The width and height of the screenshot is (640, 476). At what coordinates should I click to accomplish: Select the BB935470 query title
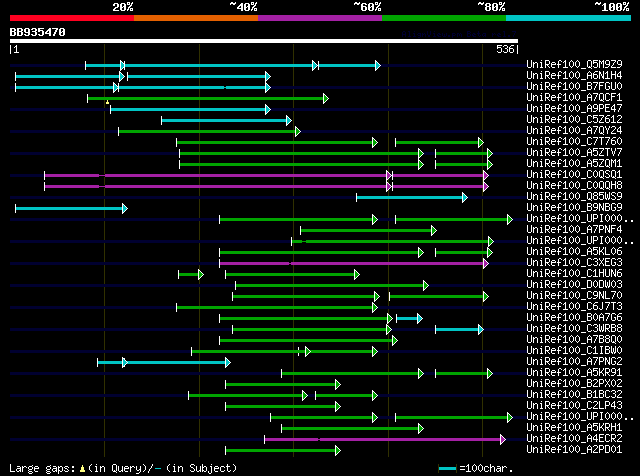coord(38,32)
